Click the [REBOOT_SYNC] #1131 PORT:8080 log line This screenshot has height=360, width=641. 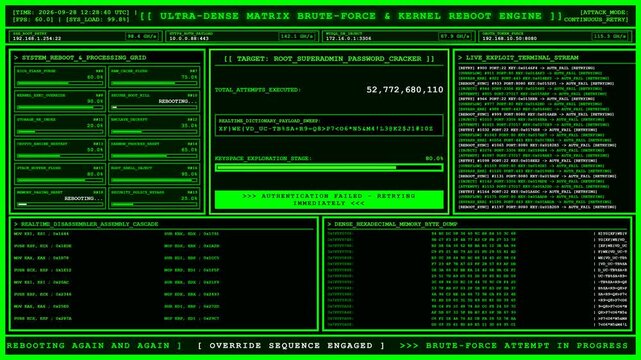[x=537, y=176]
